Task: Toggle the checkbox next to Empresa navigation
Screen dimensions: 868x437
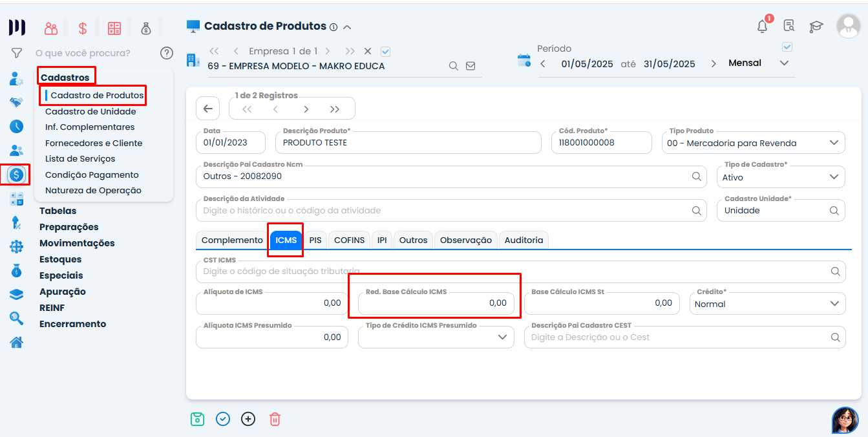Action: [386, 51]
